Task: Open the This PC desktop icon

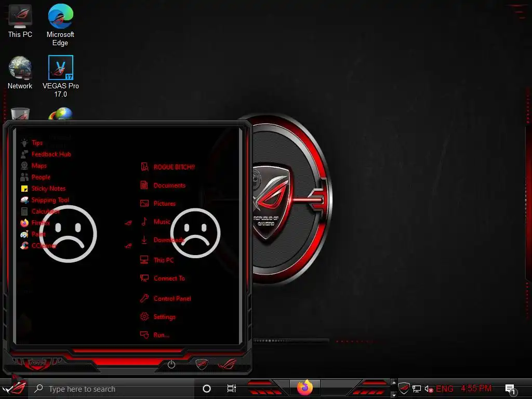Action: 20,21
